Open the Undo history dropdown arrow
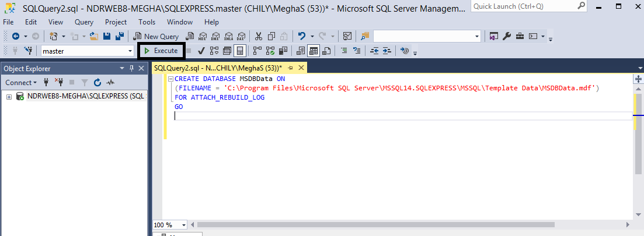Viewport: 644px width, 236px height. click(x=312, y=37)
